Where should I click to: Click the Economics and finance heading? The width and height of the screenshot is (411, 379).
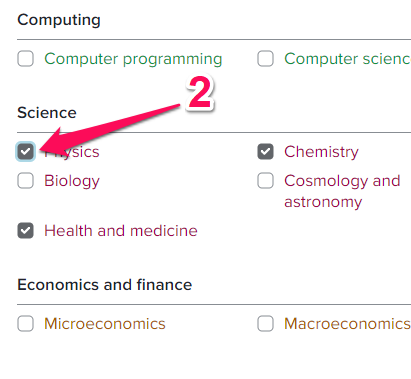pos(104,285)
